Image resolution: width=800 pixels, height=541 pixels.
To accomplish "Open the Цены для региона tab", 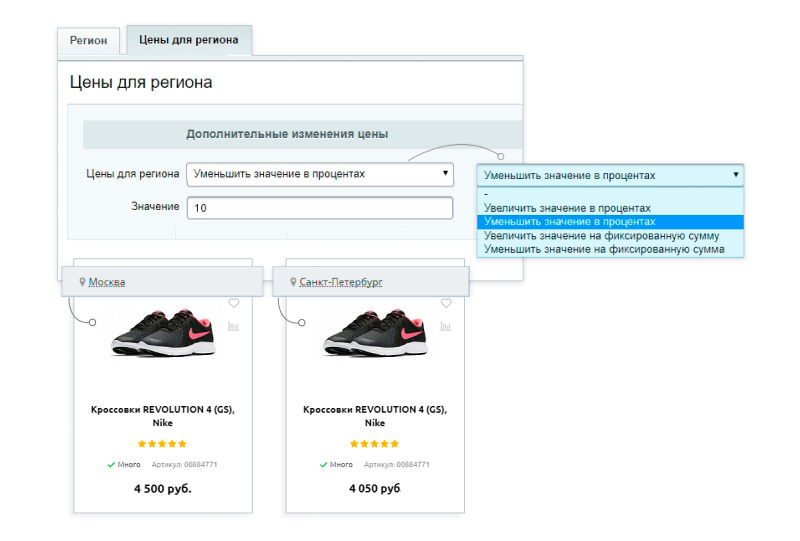I will pos(189,40).
